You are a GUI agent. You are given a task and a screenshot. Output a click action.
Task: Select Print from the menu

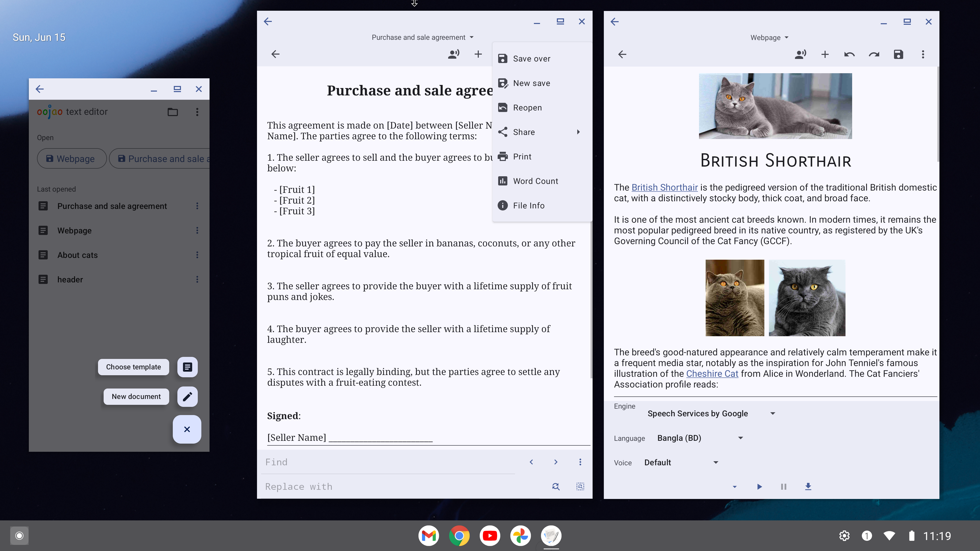542,157
